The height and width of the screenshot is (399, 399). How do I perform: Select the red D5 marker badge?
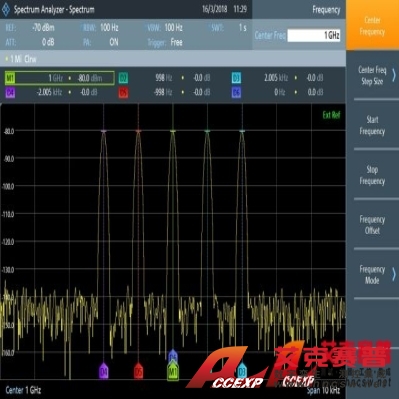[123, 92]
